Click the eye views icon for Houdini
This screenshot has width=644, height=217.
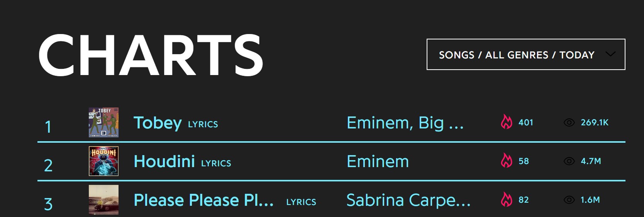coord(569,161)
